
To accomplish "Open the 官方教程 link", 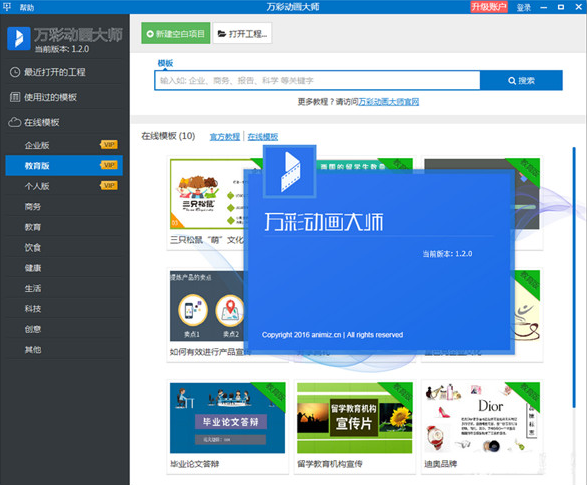I will pos(225,137).
